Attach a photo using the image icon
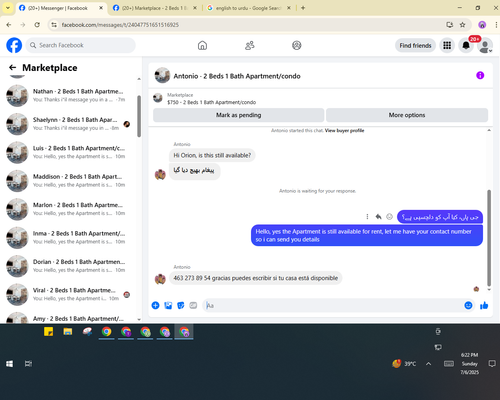The width and height of the screenshot is (500, 400). pos(168,305)
